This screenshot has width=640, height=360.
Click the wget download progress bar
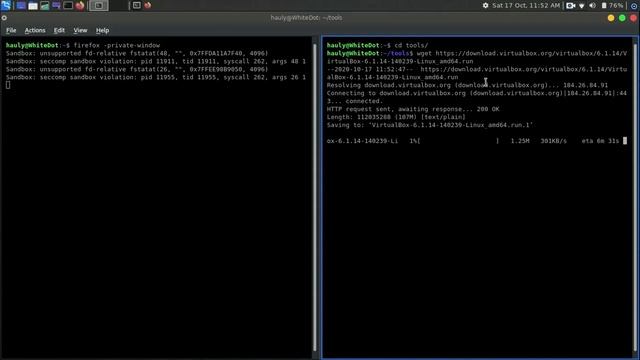pyautogui.click(x=459, y=141)
